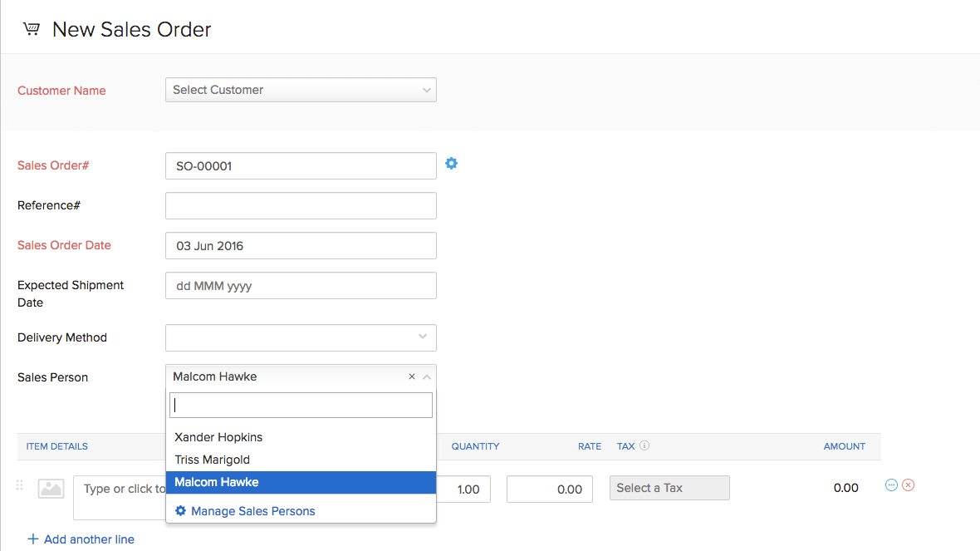Open the gear settings next to Sales Order#

pos(451,164)
